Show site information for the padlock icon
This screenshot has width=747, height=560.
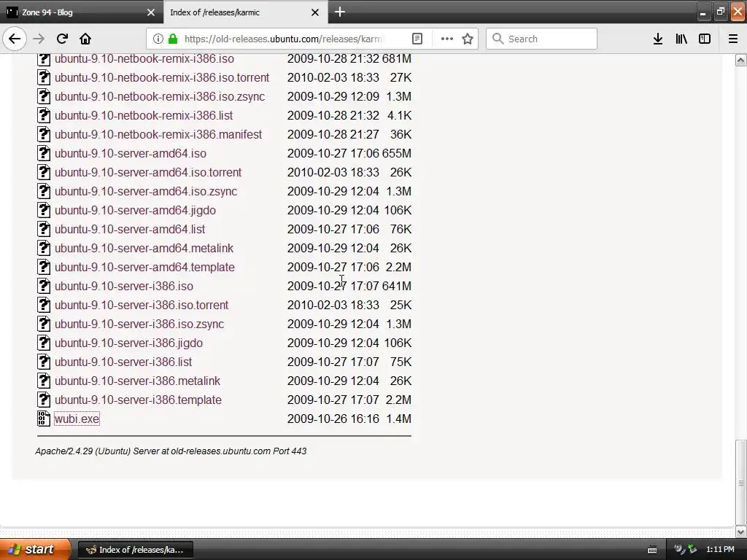173,39
